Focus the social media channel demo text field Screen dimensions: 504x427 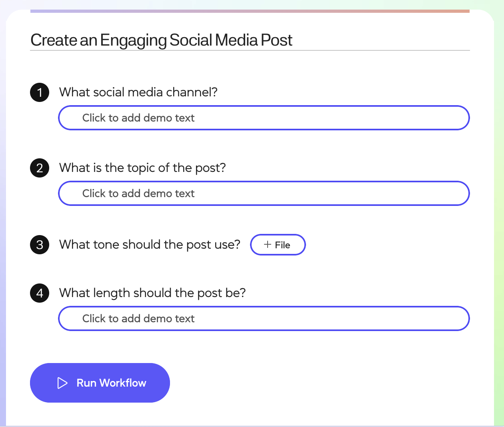coord(264,118)
